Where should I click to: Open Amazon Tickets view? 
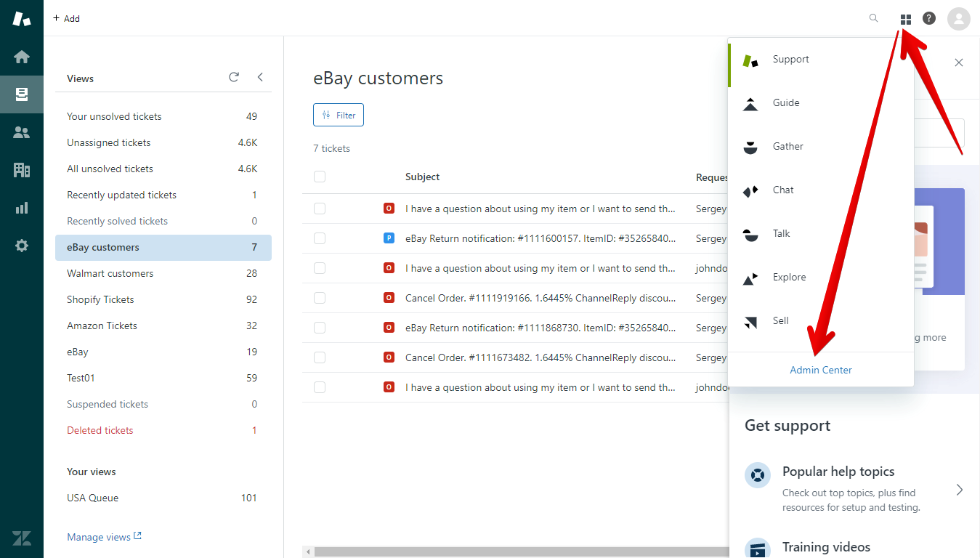point(163,325)
